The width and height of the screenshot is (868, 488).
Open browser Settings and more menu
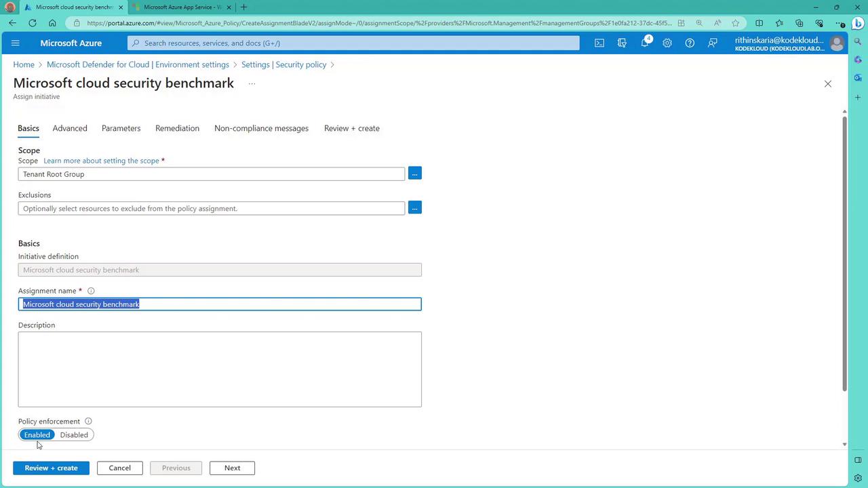coord(840,23)
